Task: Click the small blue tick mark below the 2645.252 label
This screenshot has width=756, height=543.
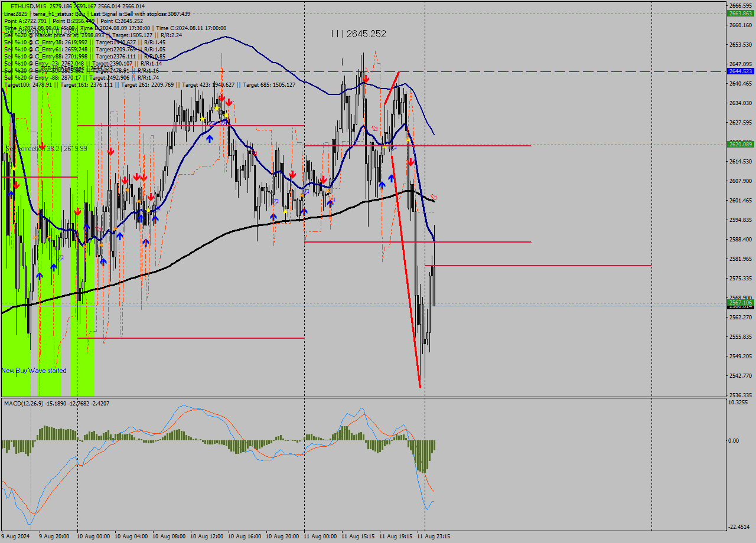Action: click(341, 61)
